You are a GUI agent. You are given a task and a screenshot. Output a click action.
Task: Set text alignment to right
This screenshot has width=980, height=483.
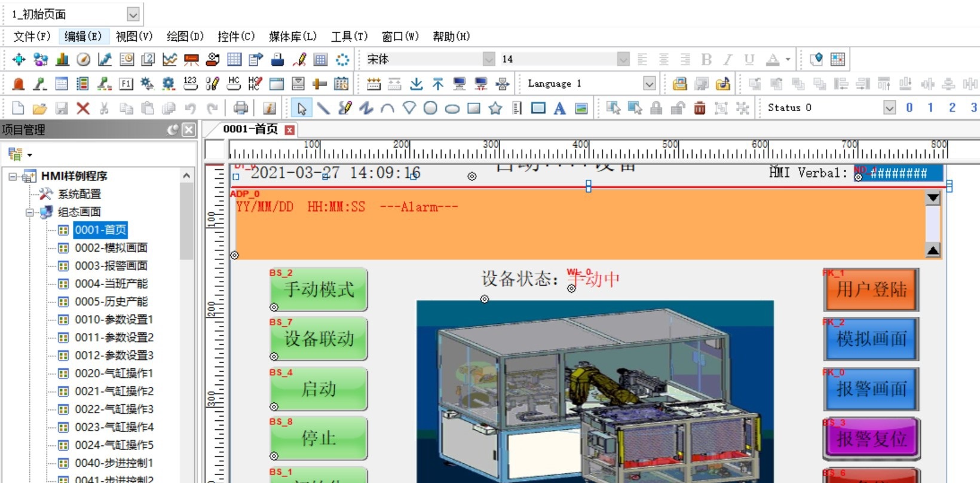click(685, 59)
